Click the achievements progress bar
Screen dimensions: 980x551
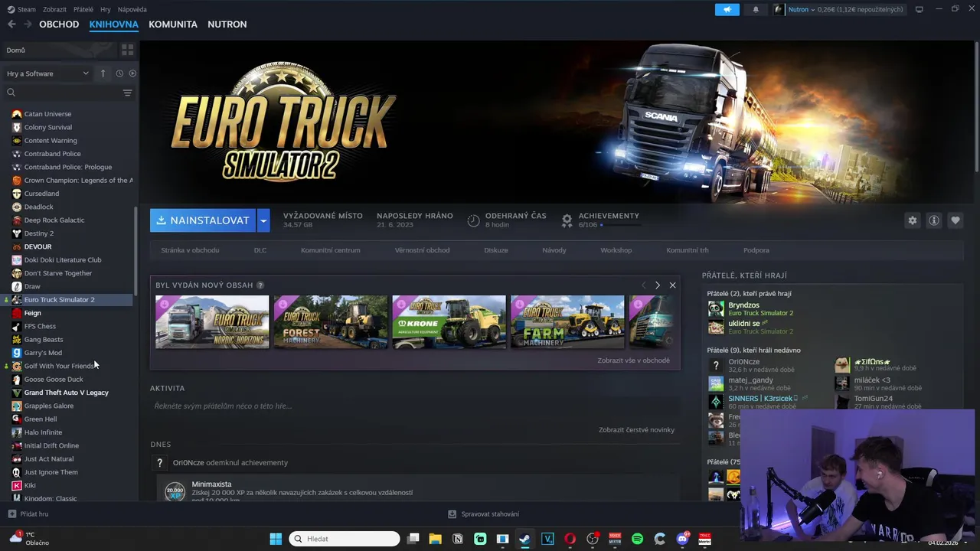click(x=620, y=225)
